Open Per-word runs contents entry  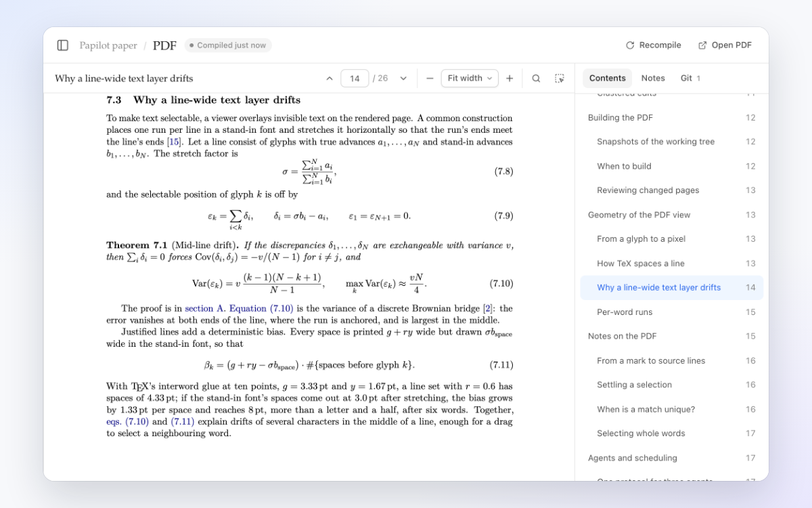(671, 312)
